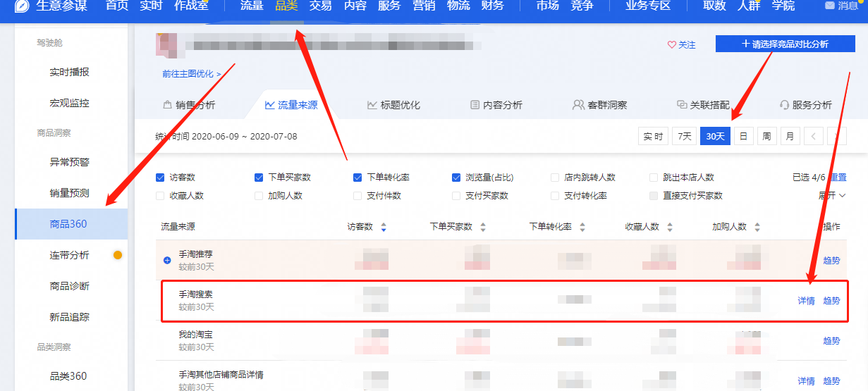Click the 生意参谋 compass logo icon
Image resolution: width=868 pixels, height=391 pixels.
coord(22,6)
